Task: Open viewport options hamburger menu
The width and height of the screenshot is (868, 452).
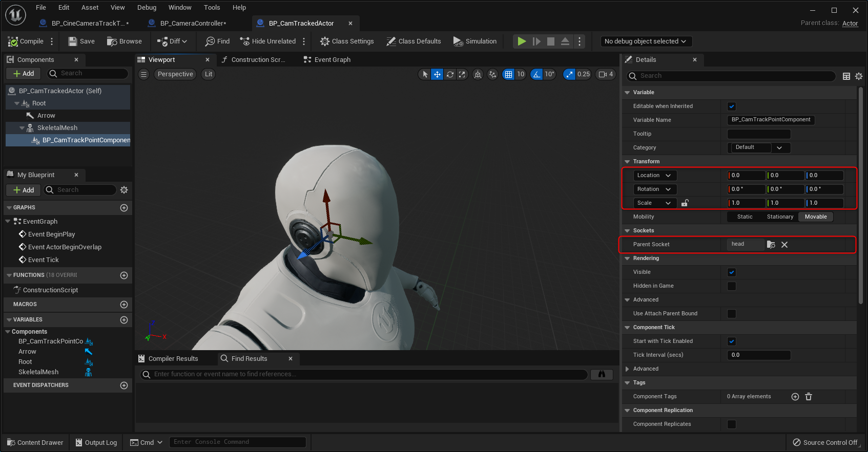Action: (144, 74)
